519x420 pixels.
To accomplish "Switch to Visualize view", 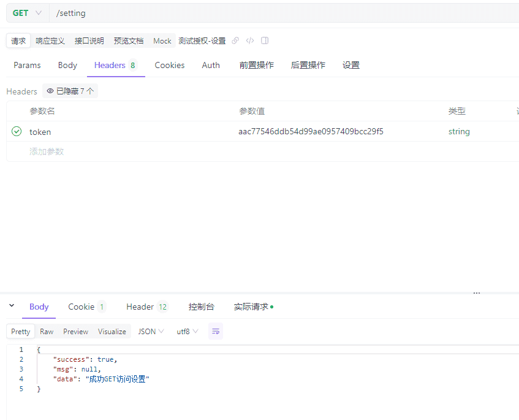I will (112, 332).
